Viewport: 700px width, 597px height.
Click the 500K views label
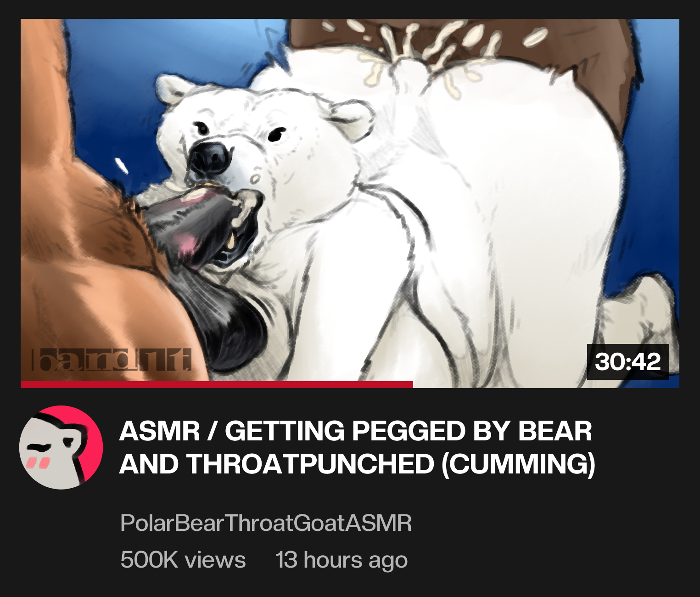183,560
